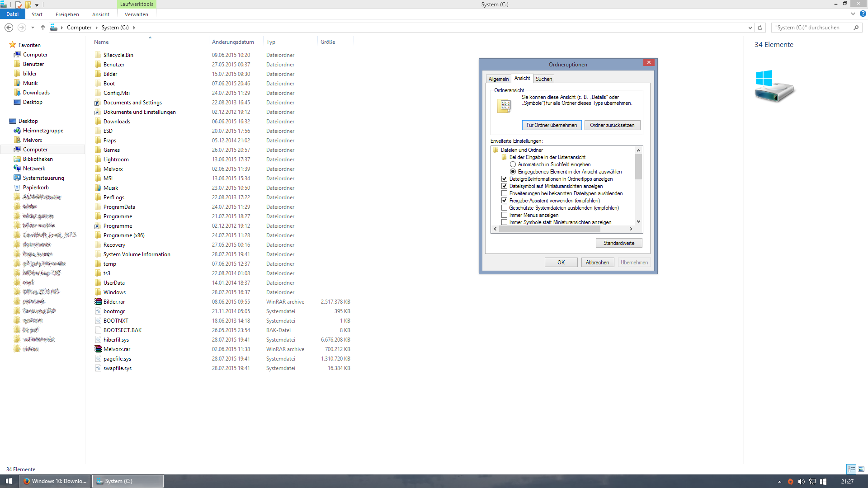Click the Standardwerte button
The height and width of the screenshot is (488, 868).
pyautogui.click(x=618, y=243)
